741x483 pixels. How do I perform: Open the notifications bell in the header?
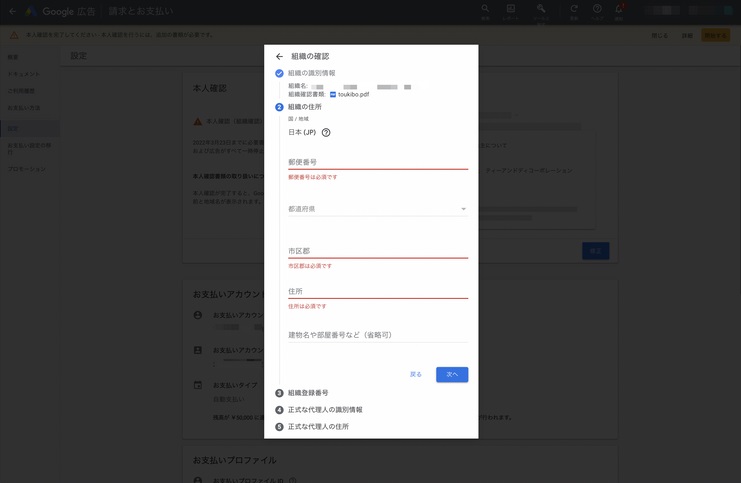click(619, 9)
